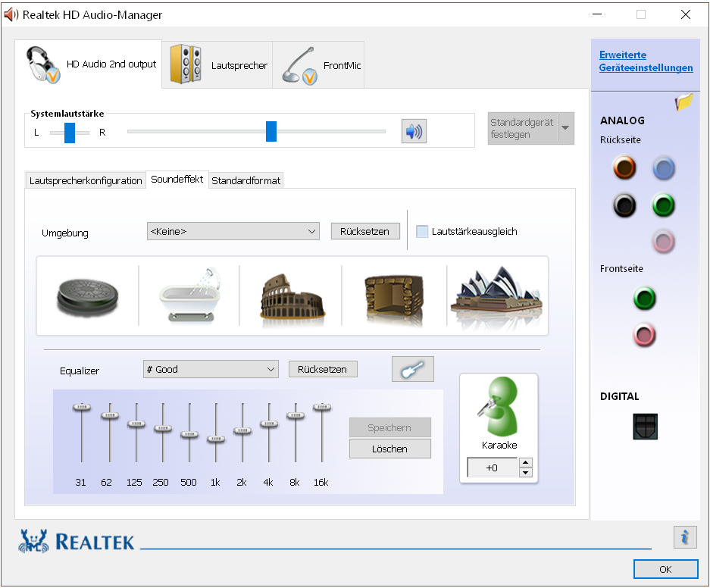Click the digital optical output connector
Viewport: 710px width, 588px height.
646,427
